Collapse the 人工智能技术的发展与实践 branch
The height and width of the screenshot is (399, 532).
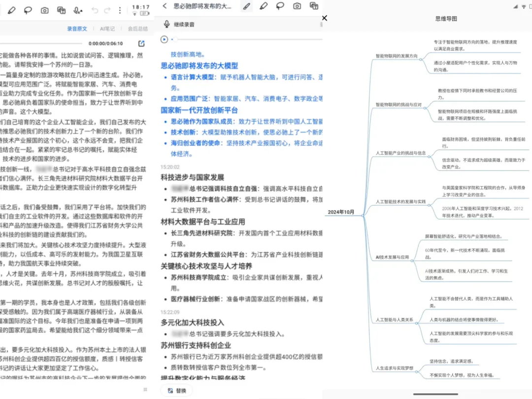tap(429, 205)
